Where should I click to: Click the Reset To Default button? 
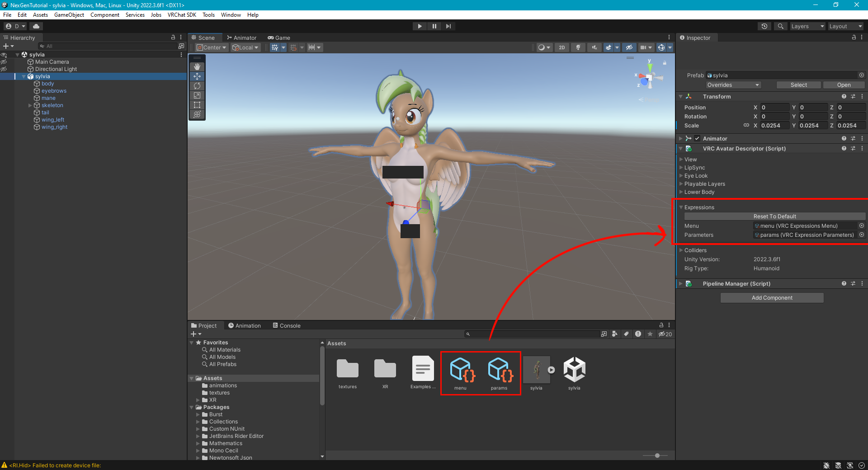tap(774, 216)
